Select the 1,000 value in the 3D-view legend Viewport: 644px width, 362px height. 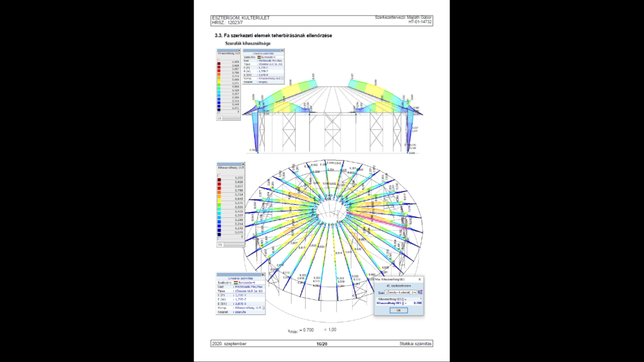[x=238, y=178]
